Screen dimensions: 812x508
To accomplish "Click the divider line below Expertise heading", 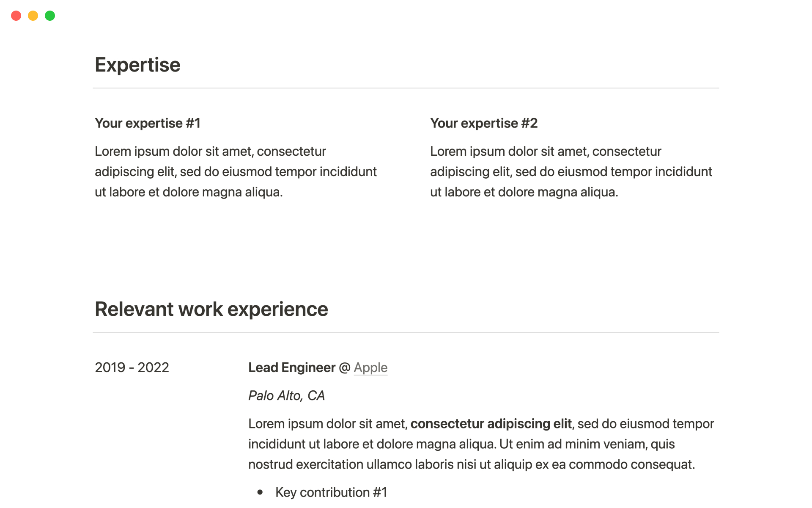I will [406, 88].
